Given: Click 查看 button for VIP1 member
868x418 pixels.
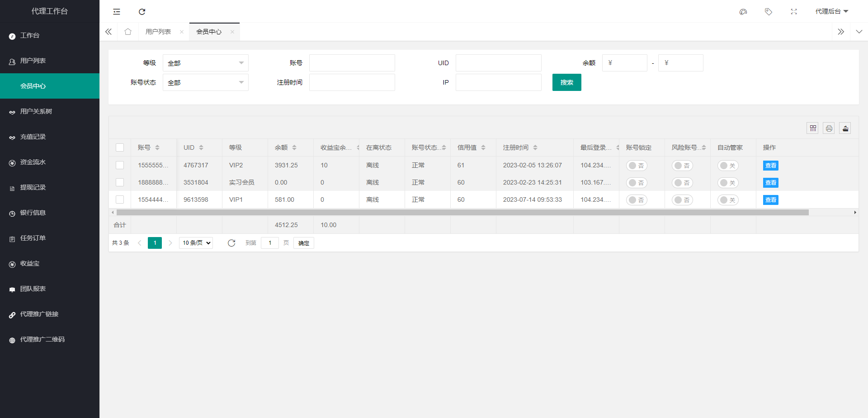Looking at the screenshot, I should coord(771,199).
